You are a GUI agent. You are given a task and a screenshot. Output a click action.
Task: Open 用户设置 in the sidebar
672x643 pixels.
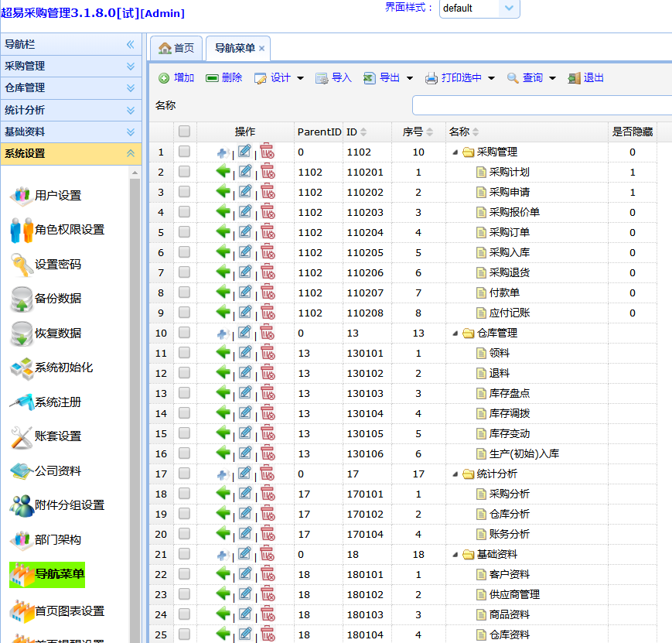click(x=57, y=196)
